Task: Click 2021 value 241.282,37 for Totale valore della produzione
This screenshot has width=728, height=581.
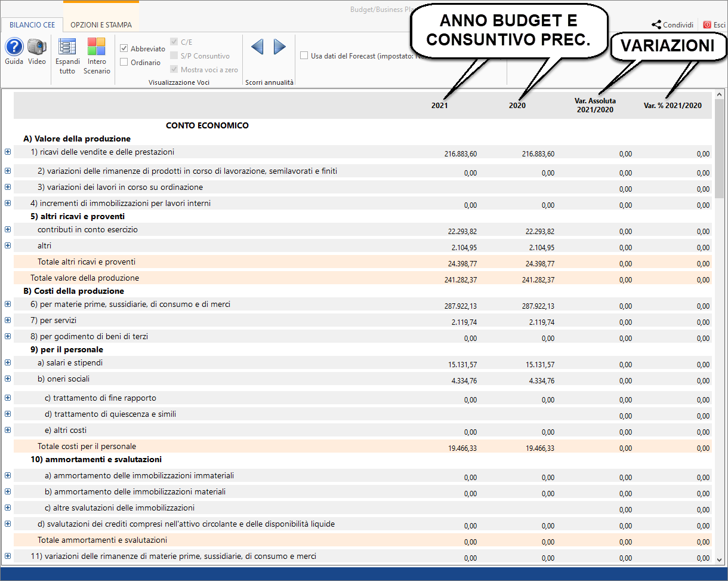Action: 461,280
